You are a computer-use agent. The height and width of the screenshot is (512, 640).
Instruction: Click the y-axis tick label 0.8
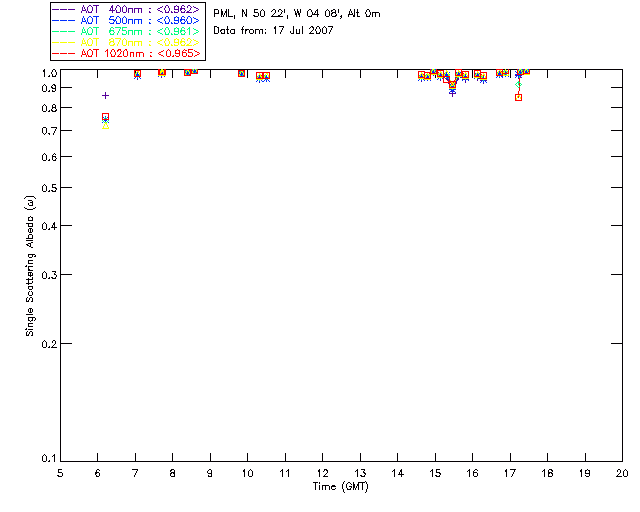pos(49,108)
